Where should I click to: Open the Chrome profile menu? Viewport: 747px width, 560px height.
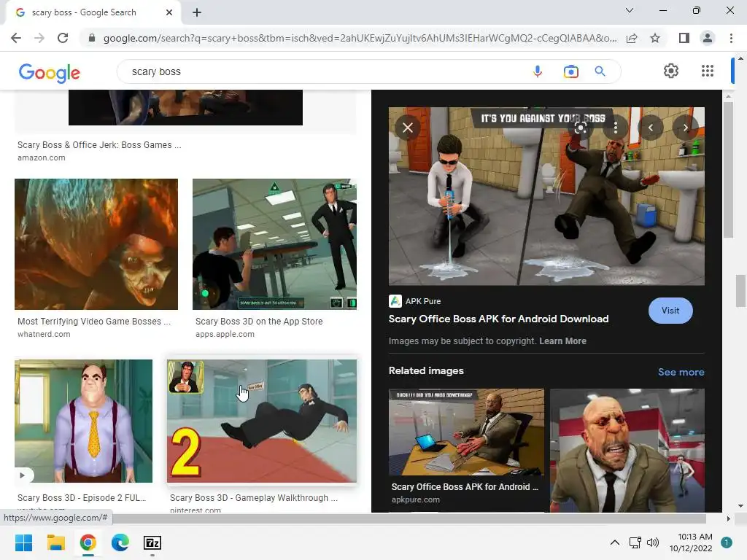(x=708, y=38)
